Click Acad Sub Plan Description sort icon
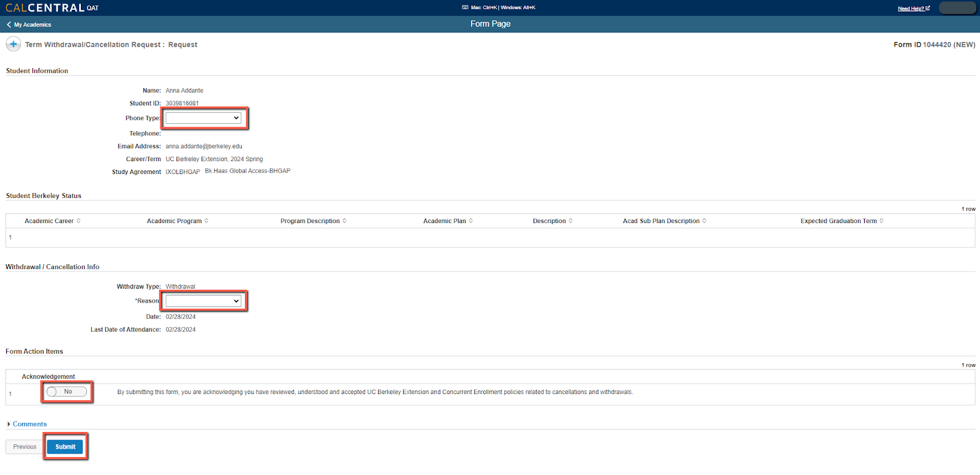 (x=704, y=221)
